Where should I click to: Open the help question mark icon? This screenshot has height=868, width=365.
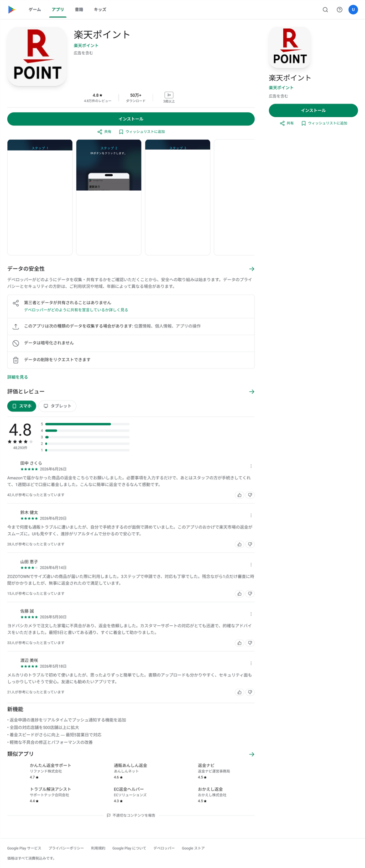(x=339, y=10)
